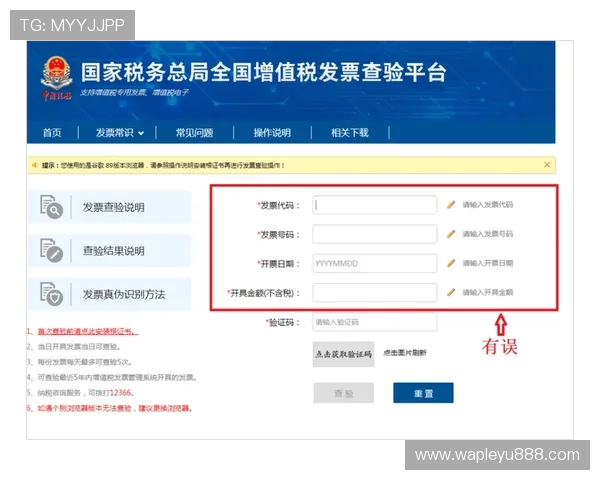This screenshot has height=480, width=600.
Task: Click the 发票查验说明 document search icon
Action: (51, 207)
